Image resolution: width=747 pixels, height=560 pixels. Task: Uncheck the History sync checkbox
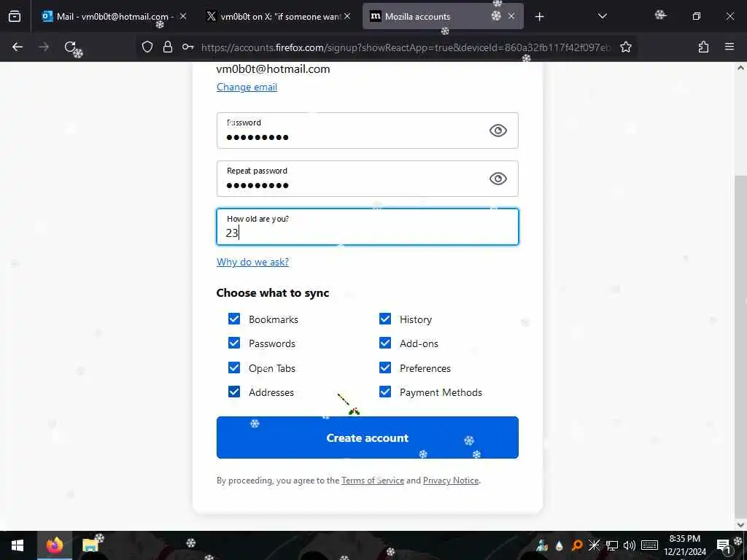point(385,319)
